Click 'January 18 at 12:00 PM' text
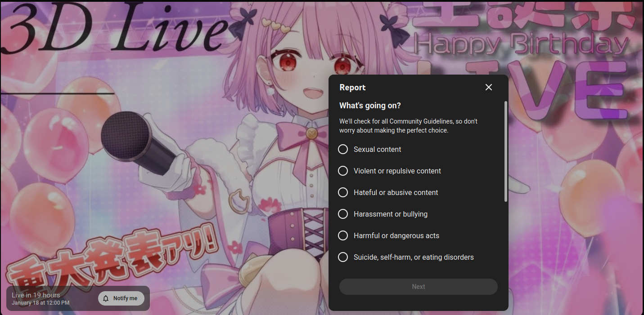Viewport: 644px width, 315px height. point(41,303)
